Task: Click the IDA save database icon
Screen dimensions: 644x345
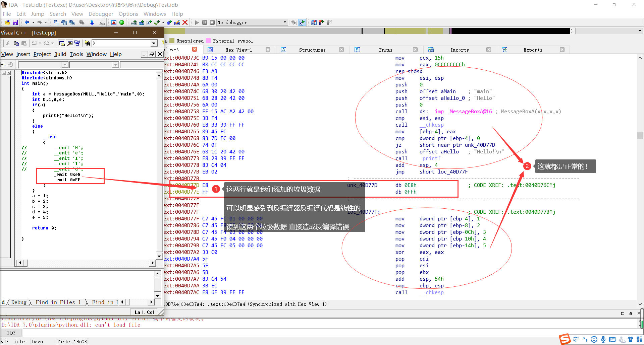Action: pos(15,22)
